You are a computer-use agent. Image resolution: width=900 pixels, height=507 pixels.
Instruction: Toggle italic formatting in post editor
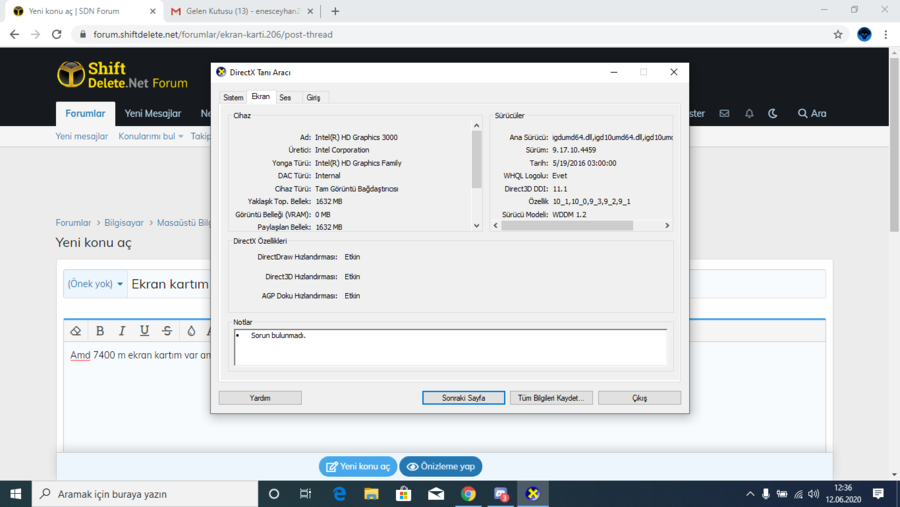coord(122,331)
